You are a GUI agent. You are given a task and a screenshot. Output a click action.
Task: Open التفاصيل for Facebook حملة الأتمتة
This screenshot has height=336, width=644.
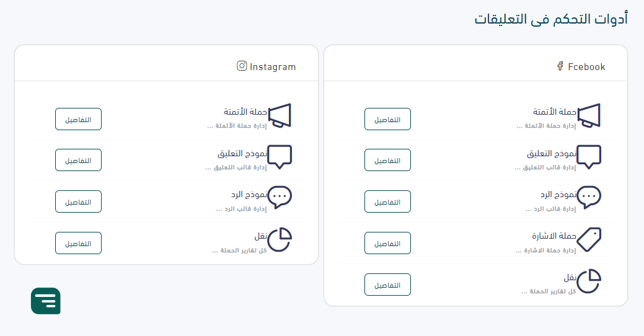point(387,119)
